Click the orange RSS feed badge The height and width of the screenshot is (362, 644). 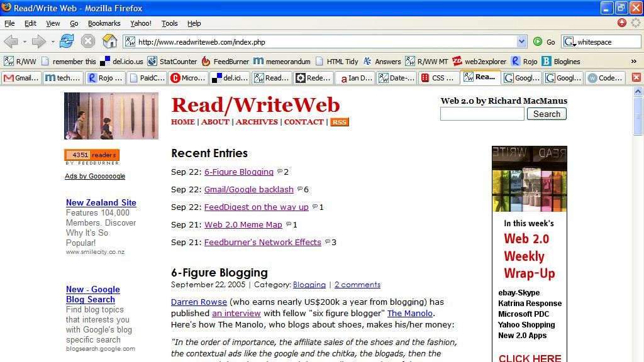(339, 122)
